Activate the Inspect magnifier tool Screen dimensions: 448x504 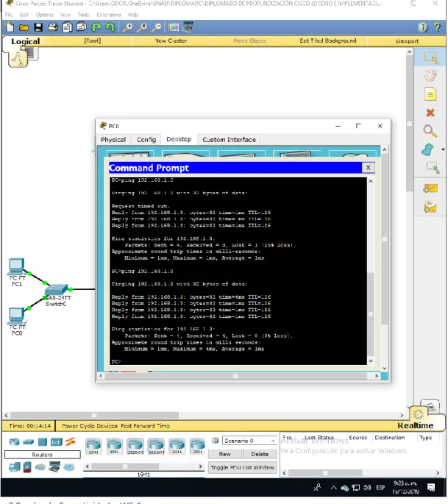(430, 131)
